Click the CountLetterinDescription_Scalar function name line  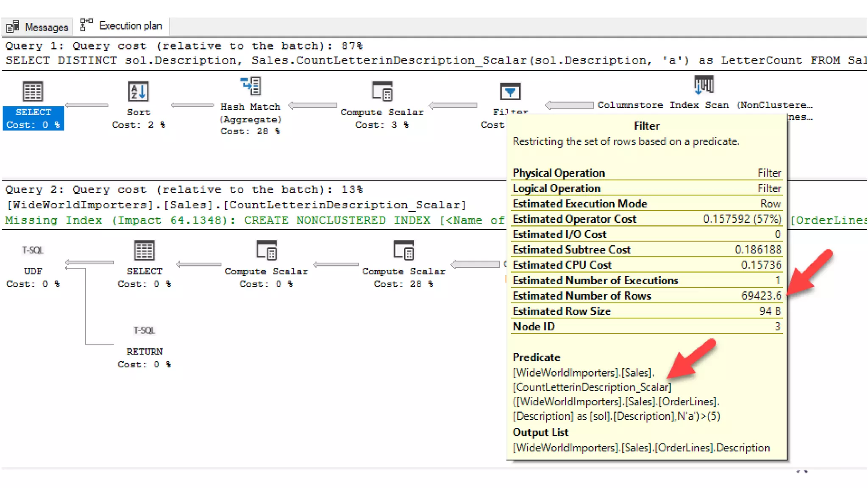[x=236, y=205]
